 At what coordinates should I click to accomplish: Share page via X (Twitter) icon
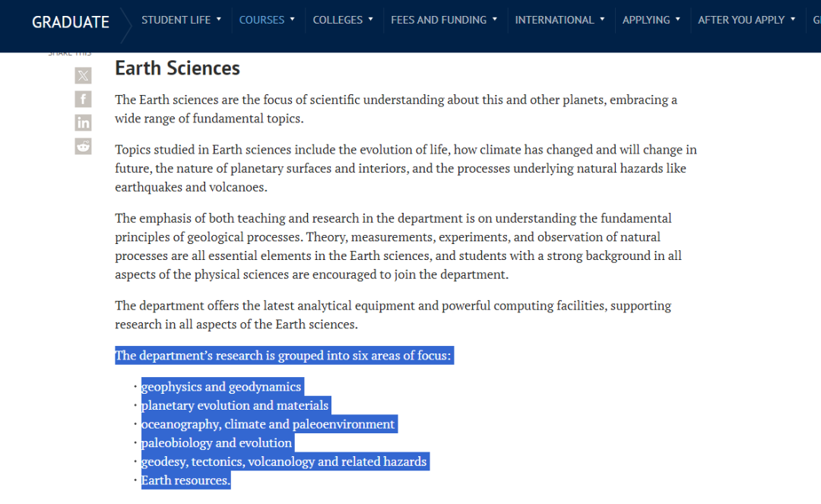click(83, 76)
